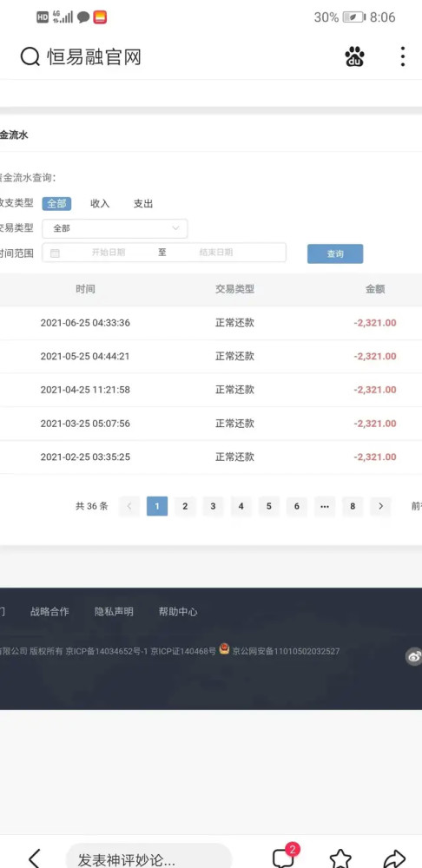This screenshot has height=868, width=422.
Task: Open the 帮助中心 footer link
Action: click(178, 612)
